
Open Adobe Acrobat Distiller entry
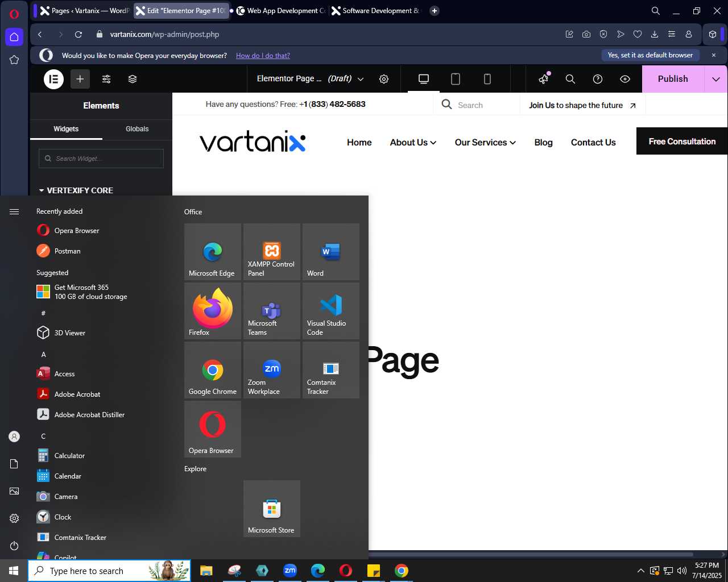click(x=101, y=414)
